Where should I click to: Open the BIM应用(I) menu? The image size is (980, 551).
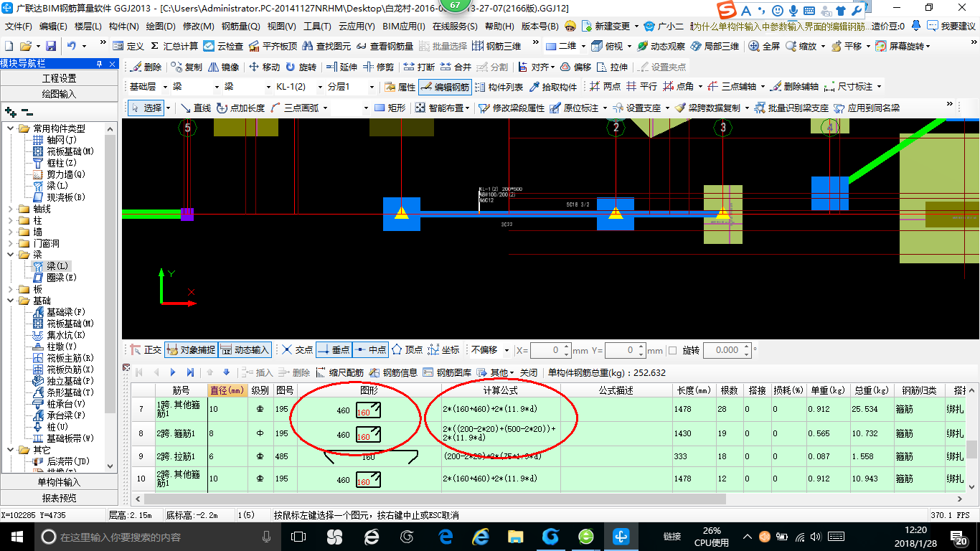pyautogui.click(x=404, y=26)
